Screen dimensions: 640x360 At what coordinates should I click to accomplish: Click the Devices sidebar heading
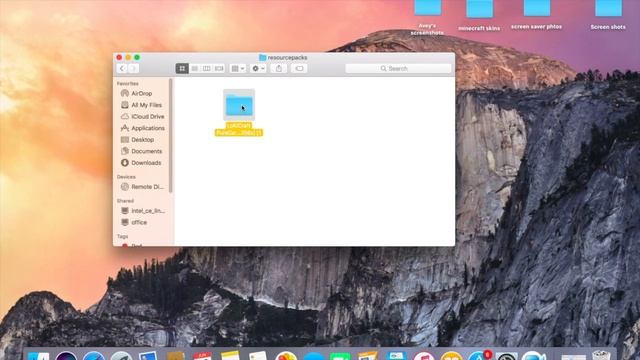(x=126, y=177)
